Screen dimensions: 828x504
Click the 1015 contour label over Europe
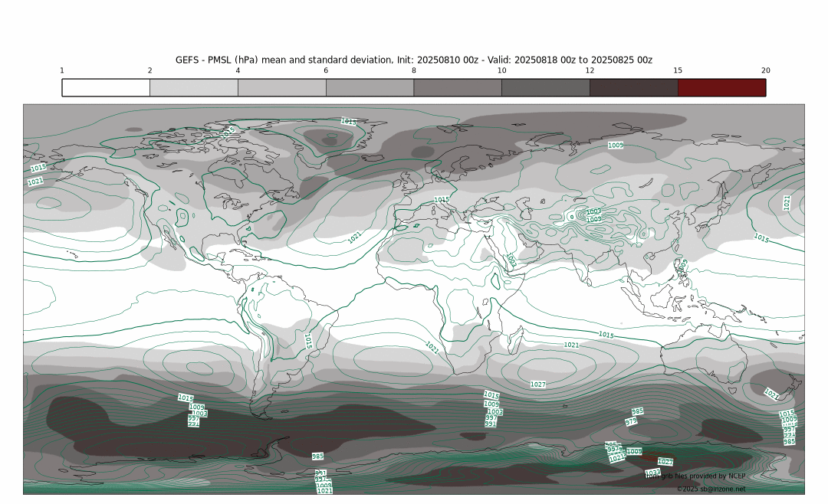point(442,199)
